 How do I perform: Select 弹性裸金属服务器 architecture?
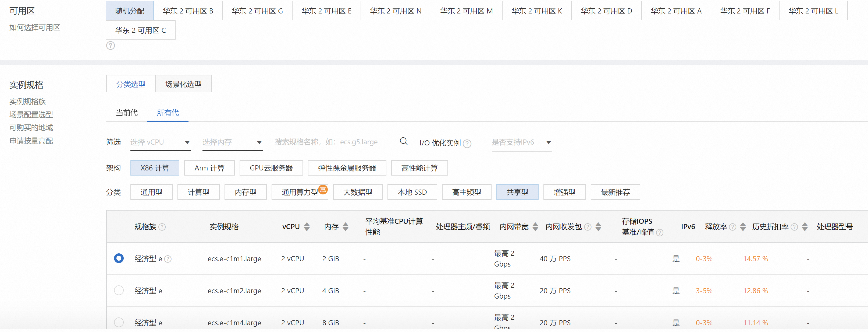point(347,168)
